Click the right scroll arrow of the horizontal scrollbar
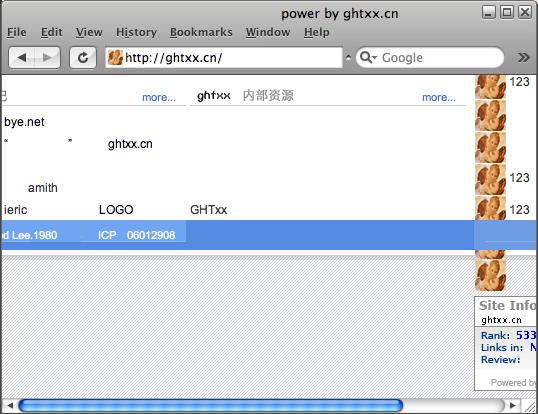Image resolution: width=538 pixels, height=414 pixels. point(513,406)
